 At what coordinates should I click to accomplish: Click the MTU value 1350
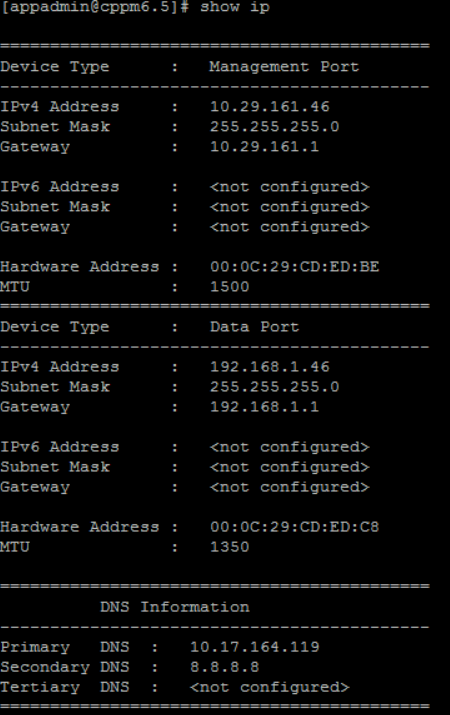pos(229,547)
